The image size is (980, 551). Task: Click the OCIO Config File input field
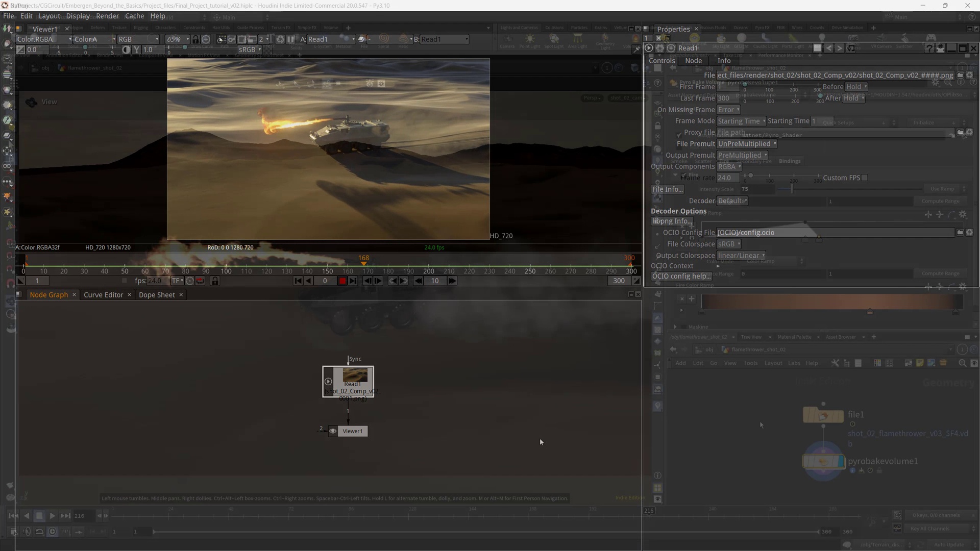835,233
